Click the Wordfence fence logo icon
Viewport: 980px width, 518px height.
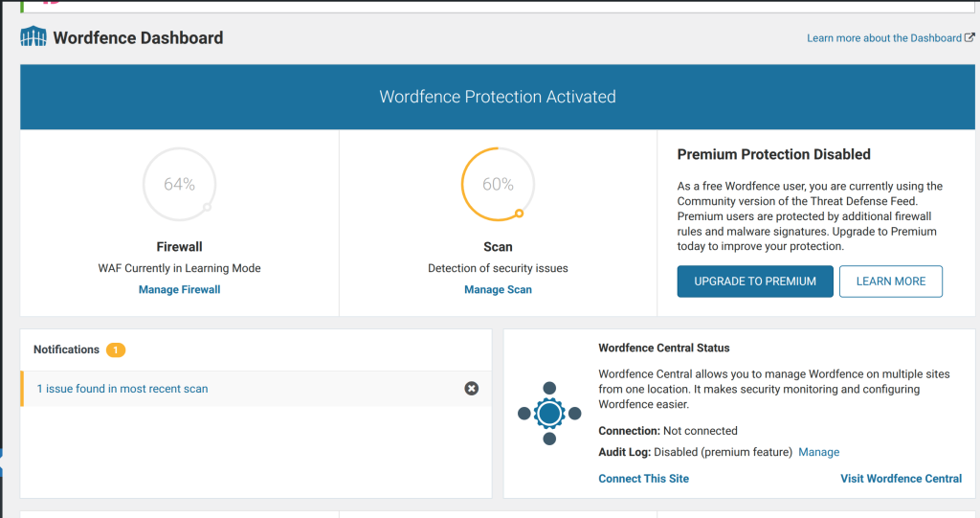33,37
